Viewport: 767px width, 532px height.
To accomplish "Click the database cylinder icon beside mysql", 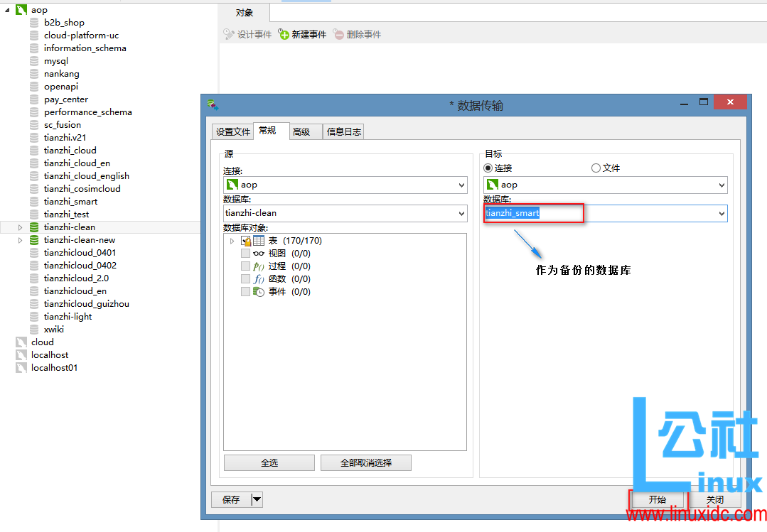I will pos(34,60).
